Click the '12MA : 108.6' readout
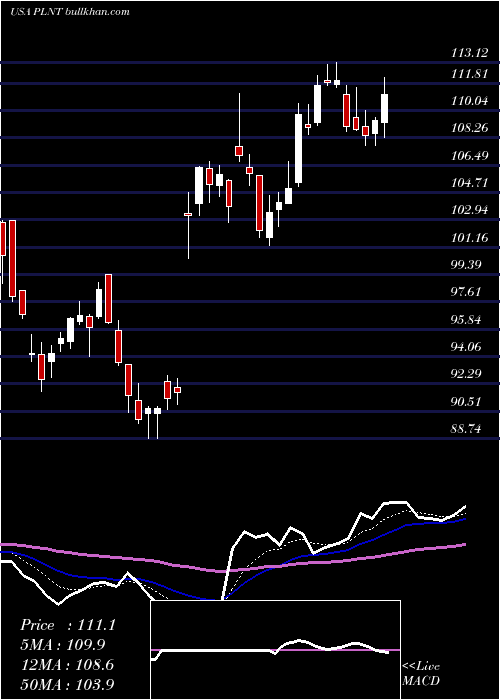500x700 pixels. tap(67, 665)
